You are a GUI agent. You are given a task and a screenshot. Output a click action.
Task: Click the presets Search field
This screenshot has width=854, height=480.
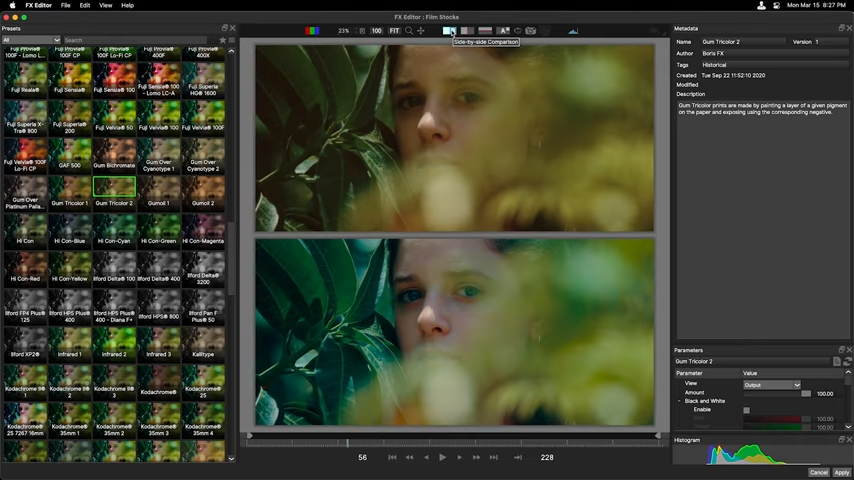pyautogui.click(x=135, y=40)
